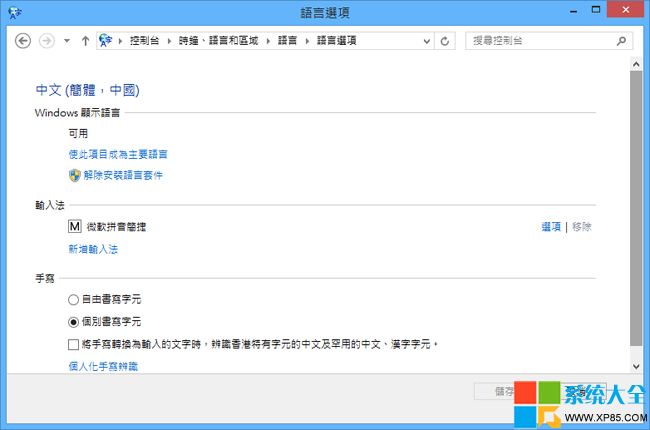Screen dimensions: 650x430
Task: Go back with the back arrow button
Action: point(23,41)
